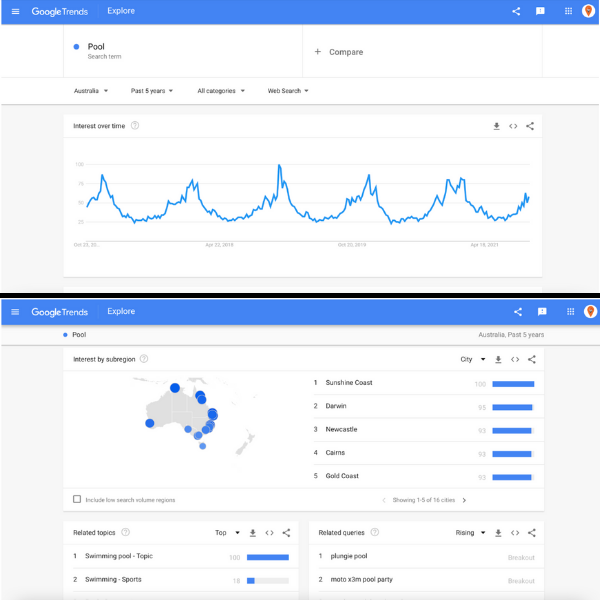
Task: Select Gold Coast in city ranking
Action: click(342, 476)
